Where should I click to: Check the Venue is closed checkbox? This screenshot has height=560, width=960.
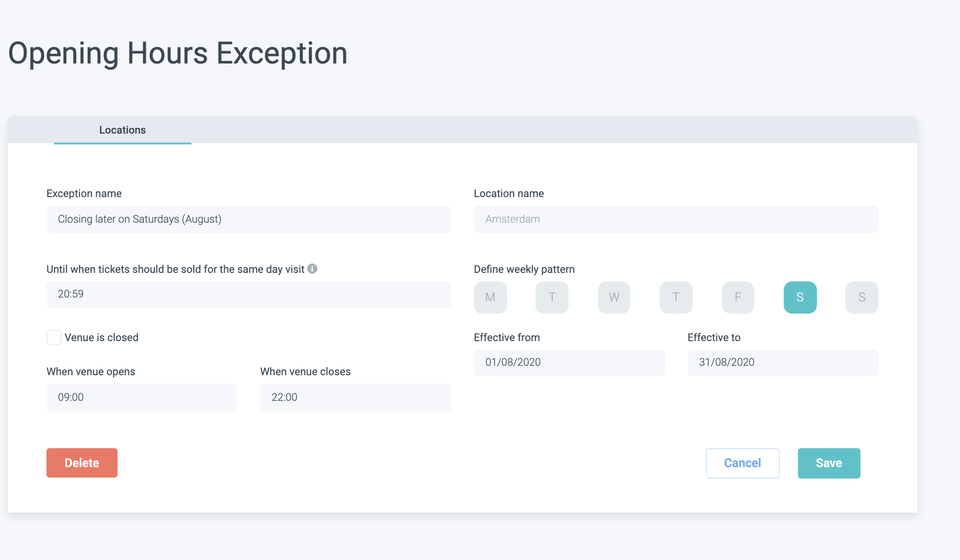(54, 337)
